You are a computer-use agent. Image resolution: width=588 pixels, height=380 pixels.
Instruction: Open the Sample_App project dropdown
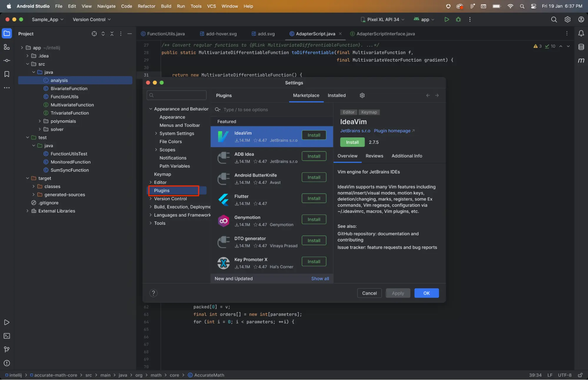click(x=48, y=19)
